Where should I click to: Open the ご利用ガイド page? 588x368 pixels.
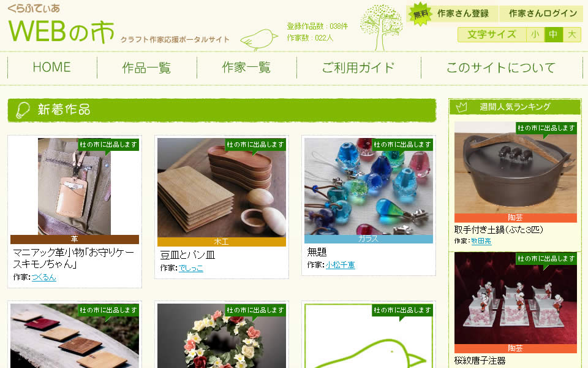click(358, 67)
